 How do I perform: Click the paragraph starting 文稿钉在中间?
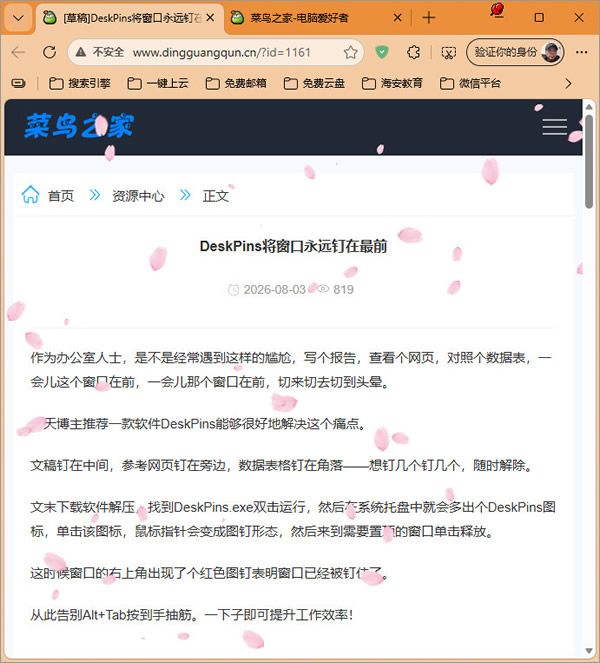coord(282,466)
